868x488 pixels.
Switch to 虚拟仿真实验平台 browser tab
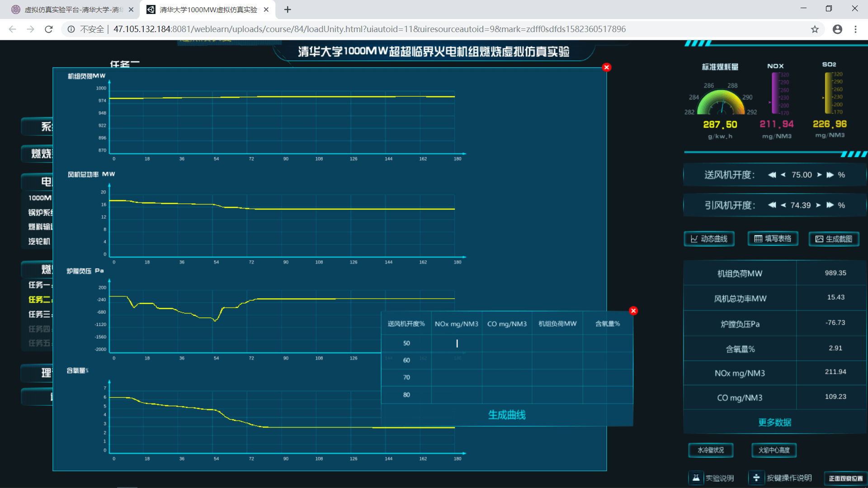(x=72, y=9)
